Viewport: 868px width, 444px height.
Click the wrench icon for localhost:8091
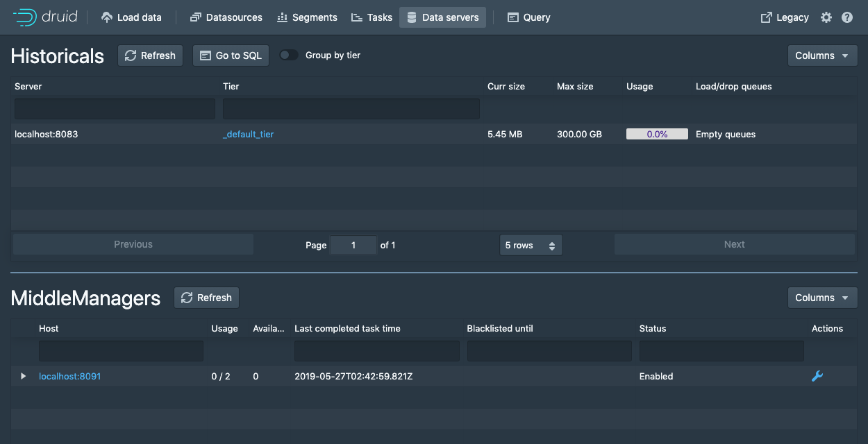tap(817, 376)
